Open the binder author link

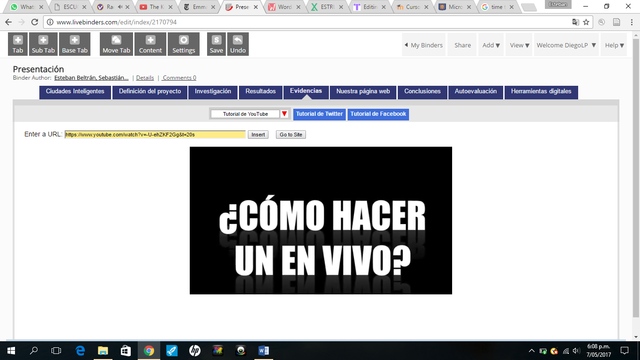coord(91,78)
